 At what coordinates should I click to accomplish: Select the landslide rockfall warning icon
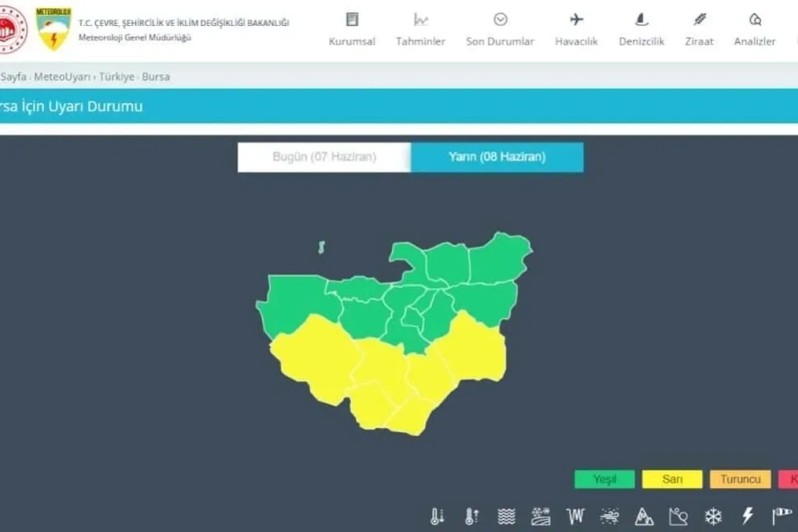(x=678, y=516)
